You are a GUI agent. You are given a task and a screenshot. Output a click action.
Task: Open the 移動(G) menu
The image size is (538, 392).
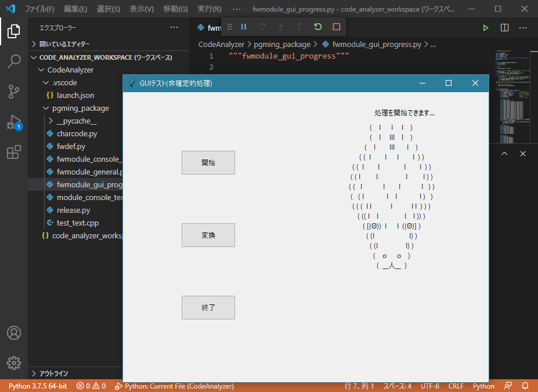click(175, 9)
